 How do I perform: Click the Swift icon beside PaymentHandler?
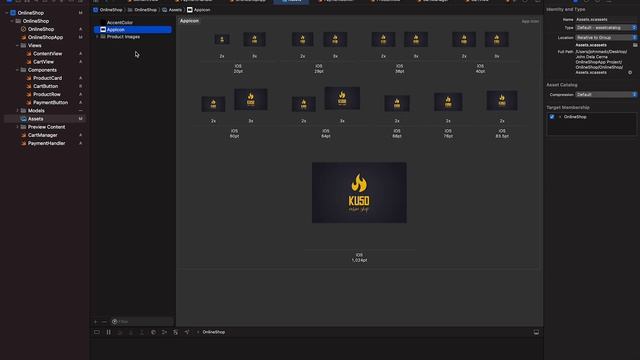pos(24,143)
